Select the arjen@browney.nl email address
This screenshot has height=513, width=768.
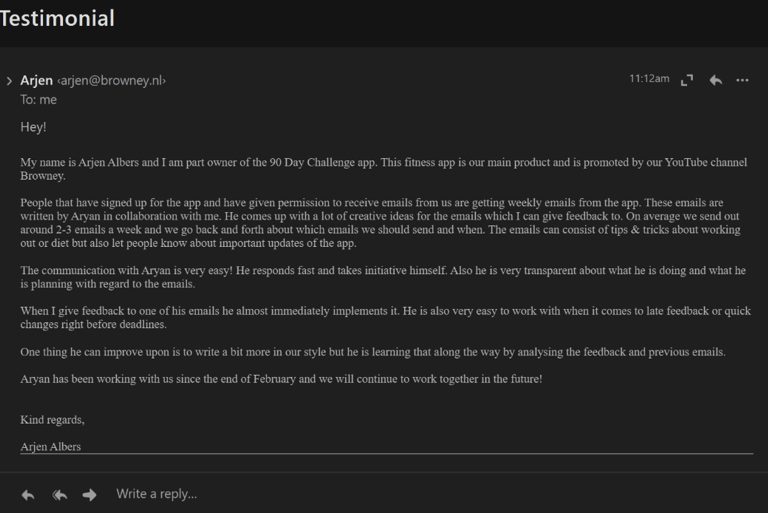(x=112, y=81)
